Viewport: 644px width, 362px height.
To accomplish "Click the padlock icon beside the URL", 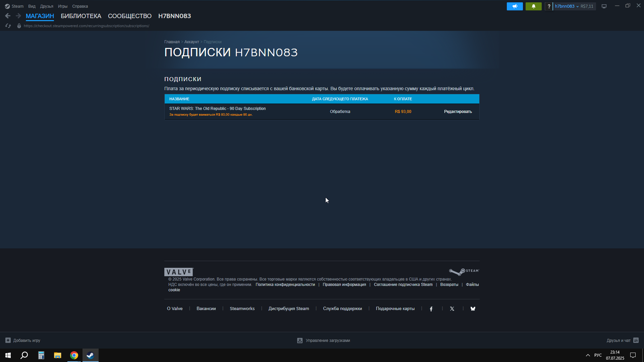I will (19, 26).
